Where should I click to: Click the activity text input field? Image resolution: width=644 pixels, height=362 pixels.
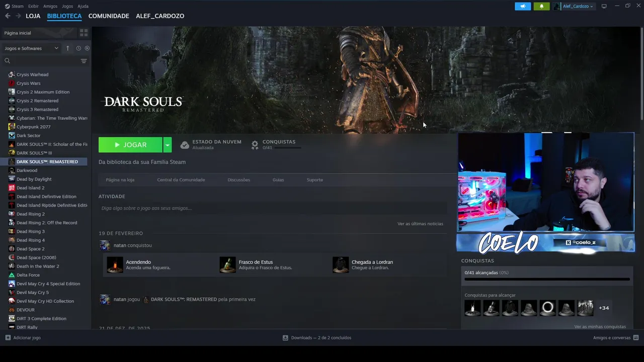coord(273,208)
